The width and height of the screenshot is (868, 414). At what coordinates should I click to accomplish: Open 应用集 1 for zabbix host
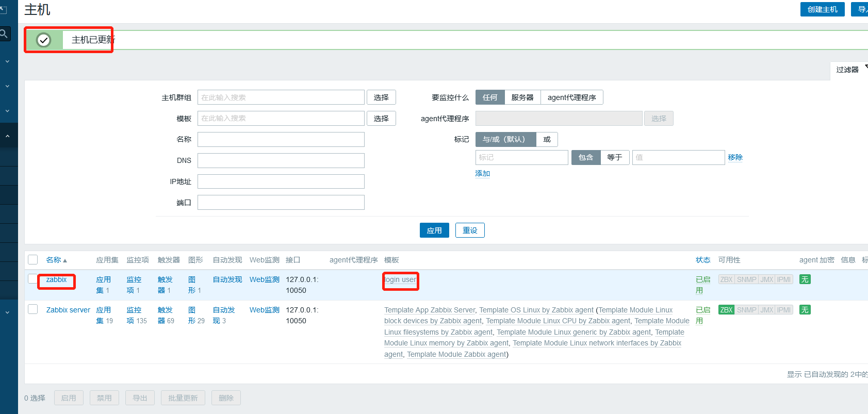[x=103, y=285]
